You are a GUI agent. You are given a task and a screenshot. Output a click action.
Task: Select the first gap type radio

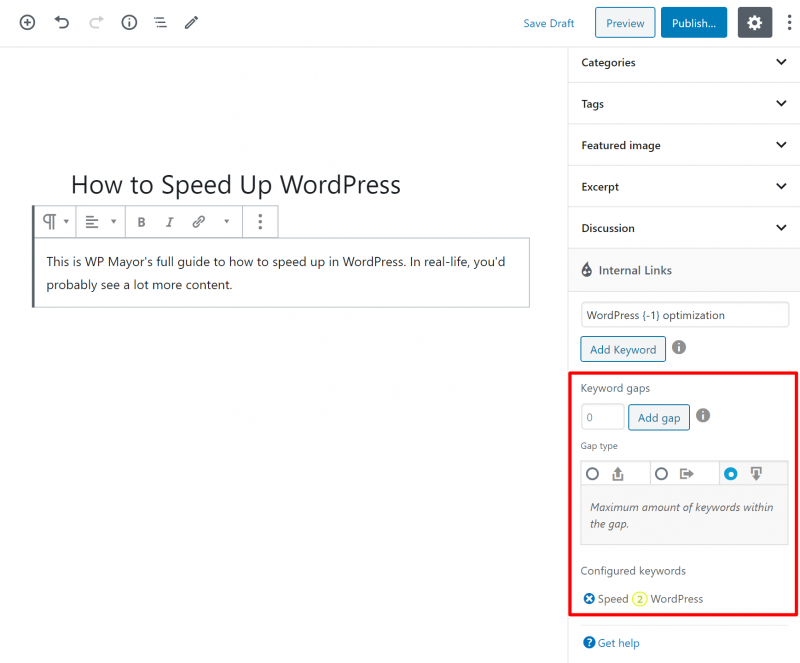592,474
